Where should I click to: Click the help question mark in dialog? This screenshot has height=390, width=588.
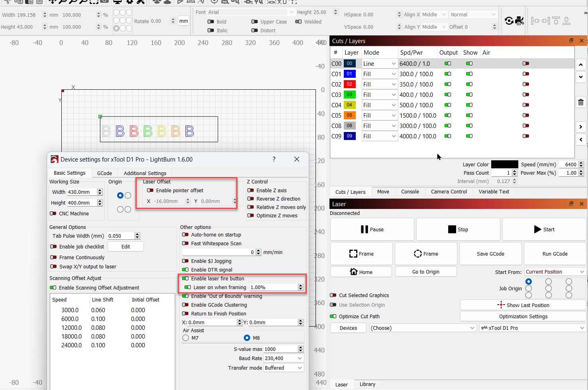[274, 159]
